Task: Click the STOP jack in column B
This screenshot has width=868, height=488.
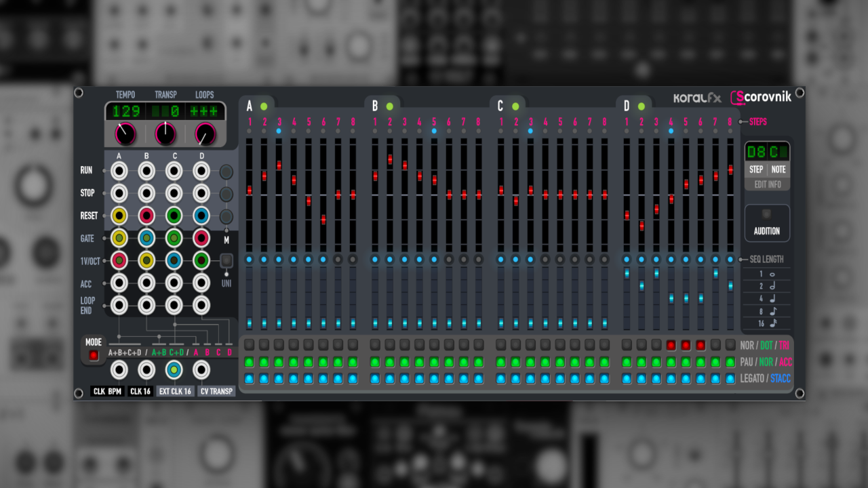Action: (x=146, y=194)
